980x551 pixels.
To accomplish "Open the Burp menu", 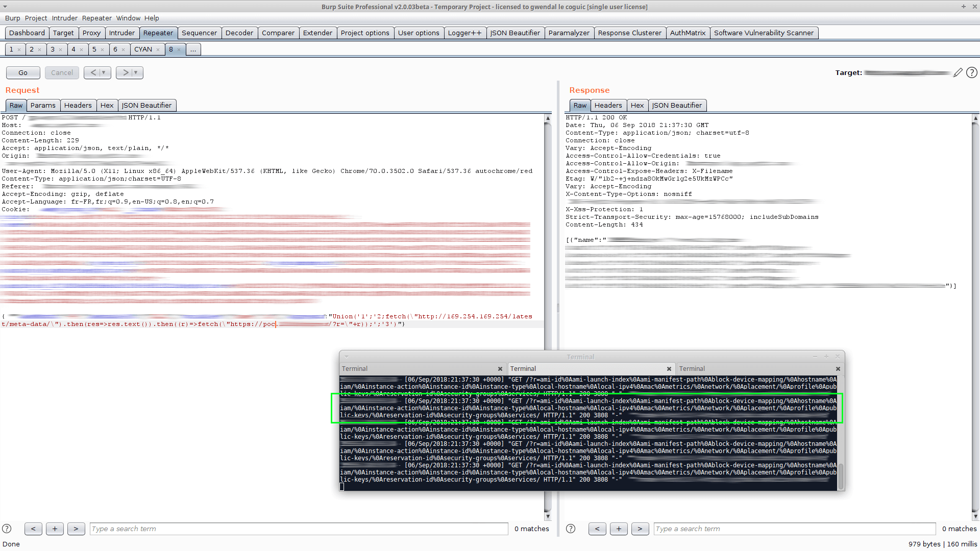I will coord(13,18).
